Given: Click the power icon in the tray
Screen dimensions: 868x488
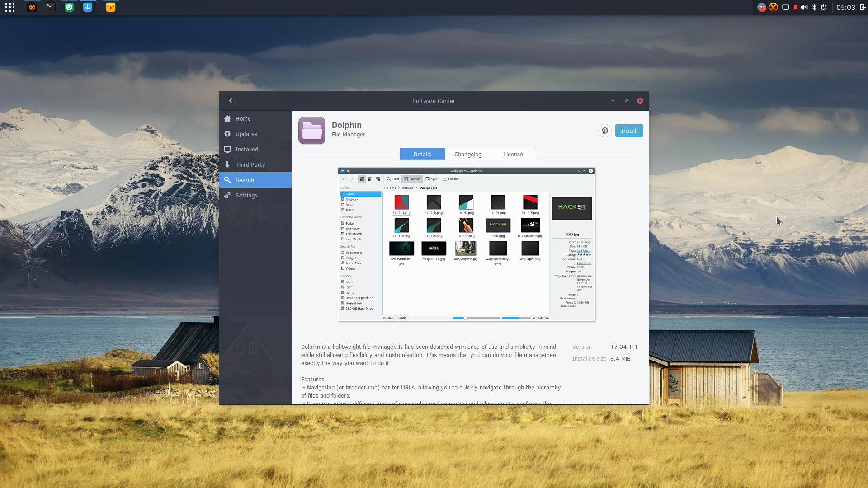Looking at the screenshot, I should pos(824,7).
